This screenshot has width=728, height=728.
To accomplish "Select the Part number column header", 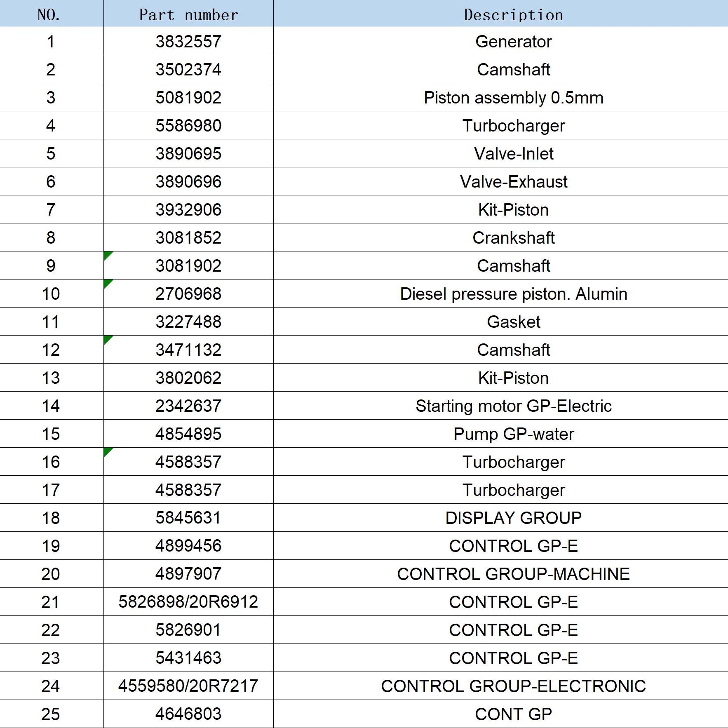I will pyautogui.click(x=188, y=14).
